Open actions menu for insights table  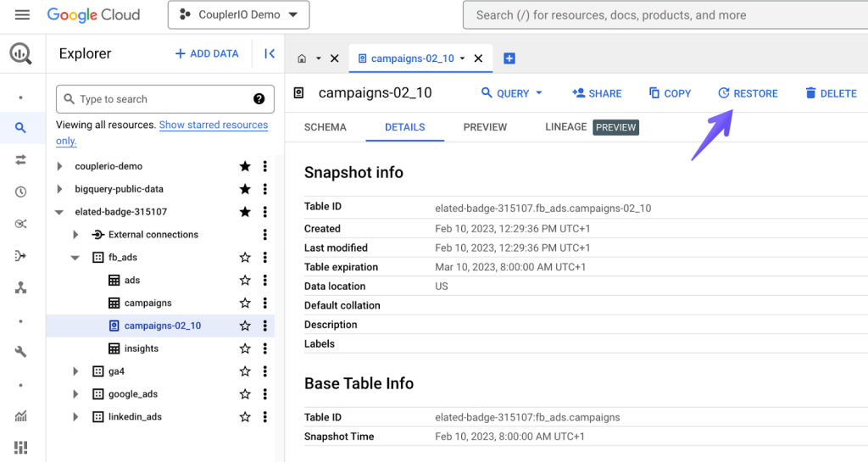(265, 348)
